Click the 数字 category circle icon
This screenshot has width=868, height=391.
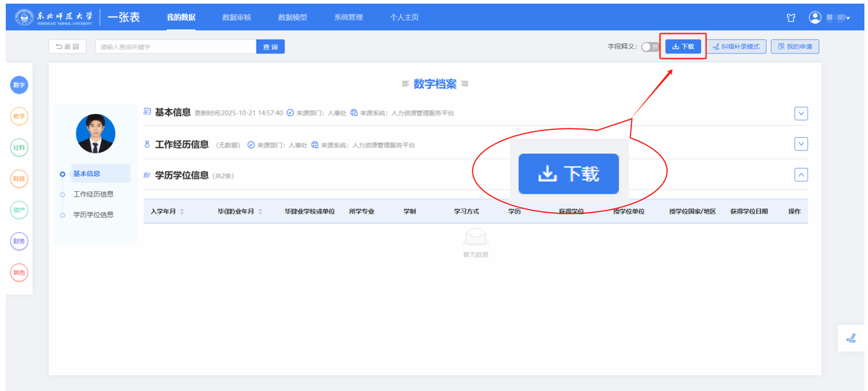(19, 85)
